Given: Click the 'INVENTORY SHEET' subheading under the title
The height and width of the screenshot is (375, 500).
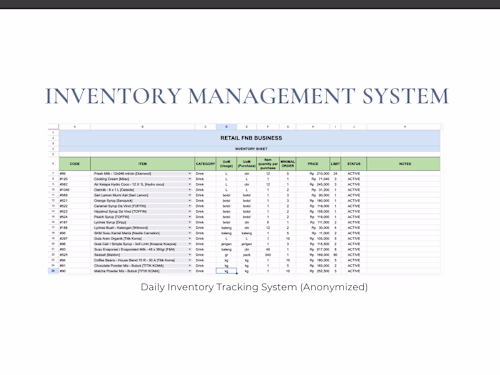Looking at the screenshot, I should (251, 149).
